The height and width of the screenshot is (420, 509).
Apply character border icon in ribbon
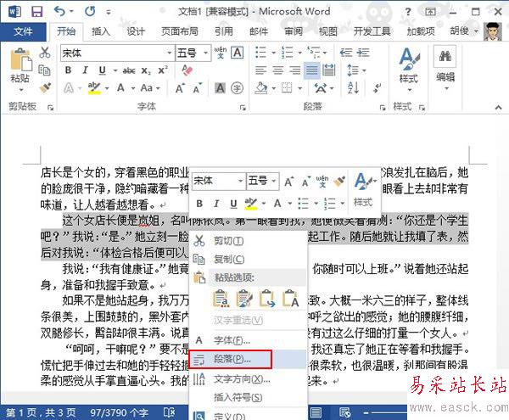coord(238,53)
